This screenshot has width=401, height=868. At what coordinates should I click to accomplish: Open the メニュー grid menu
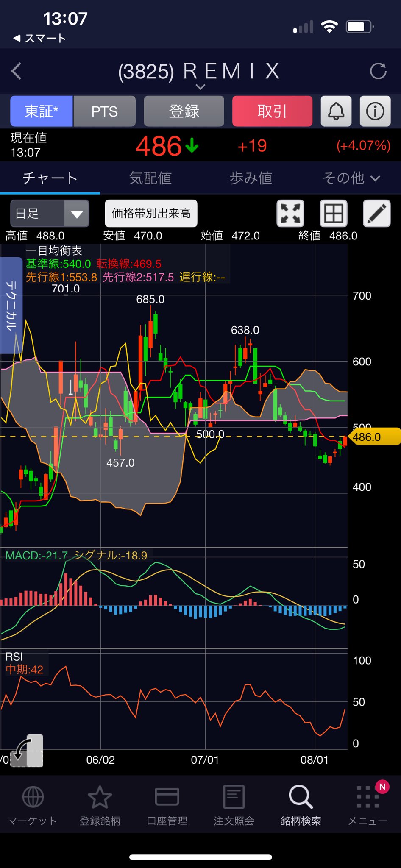(x=368, y=805)
